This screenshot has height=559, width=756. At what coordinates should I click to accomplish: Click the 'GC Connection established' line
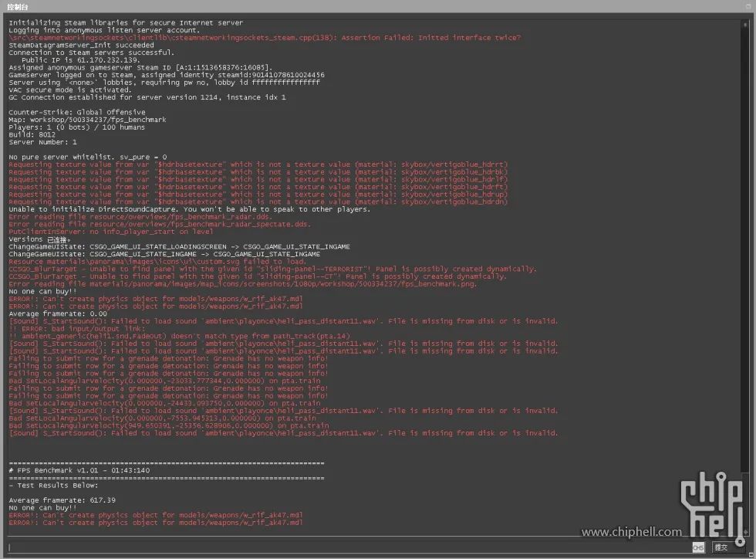[147, 97]
